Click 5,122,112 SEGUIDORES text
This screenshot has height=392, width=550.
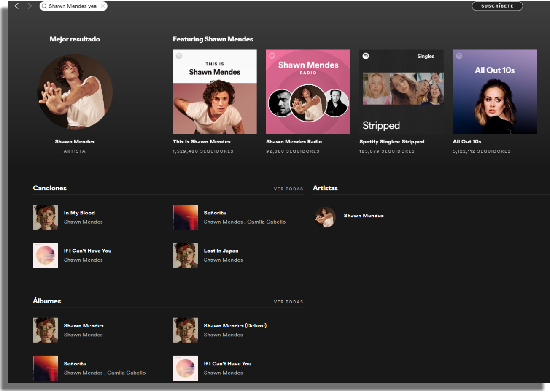tap(482, 151)
